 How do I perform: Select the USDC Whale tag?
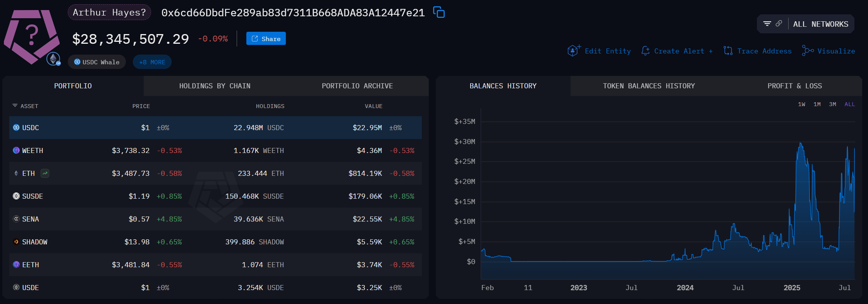coord(97,62)
